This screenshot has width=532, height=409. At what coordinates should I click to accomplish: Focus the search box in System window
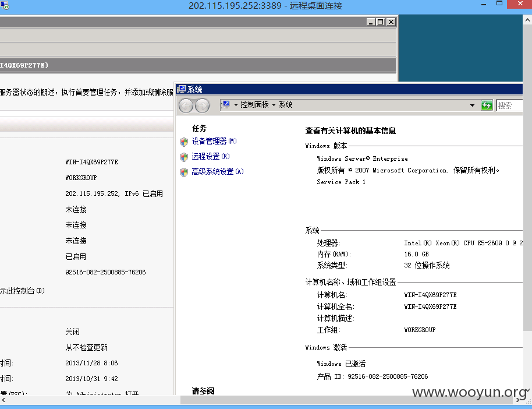509,105
